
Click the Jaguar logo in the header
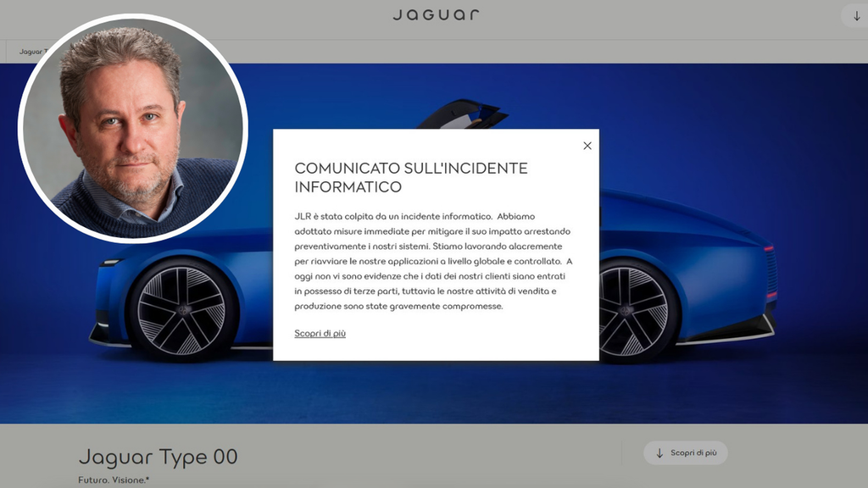436,14
